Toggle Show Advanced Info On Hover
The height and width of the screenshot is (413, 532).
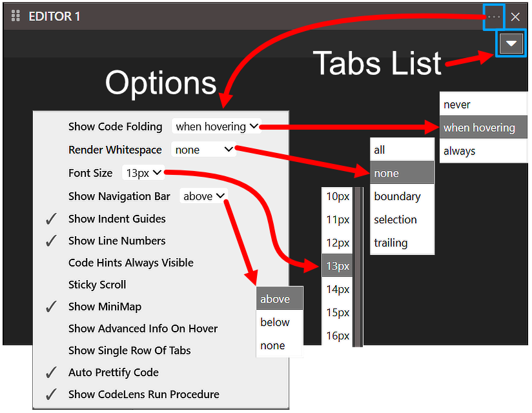click(x=143, y=328)
